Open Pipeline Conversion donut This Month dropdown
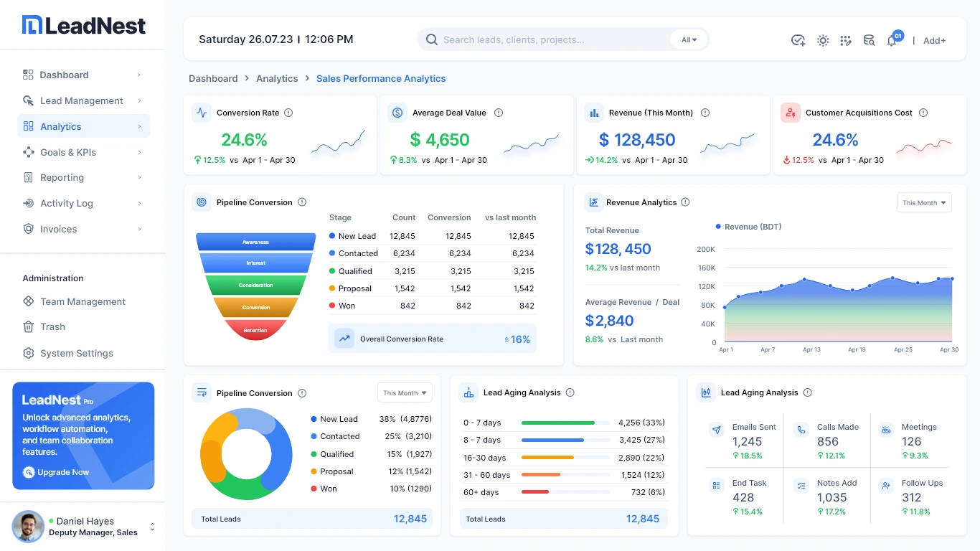The height and width of the screenshot is (551, 980). [x=405, y=392]
